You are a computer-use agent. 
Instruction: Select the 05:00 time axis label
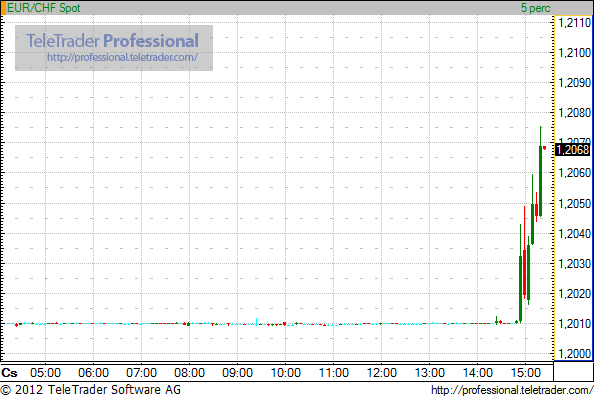pos(45,373)
